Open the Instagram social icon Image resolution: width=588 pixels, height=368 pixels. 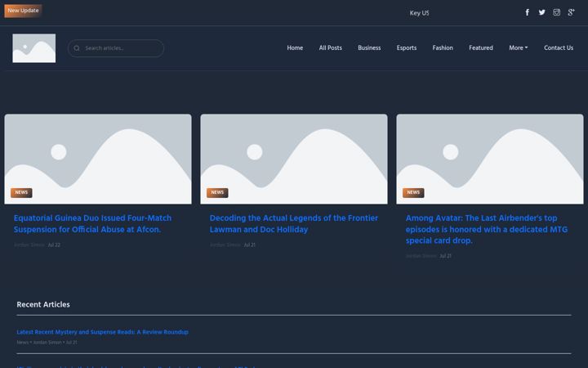coord(556,12)
